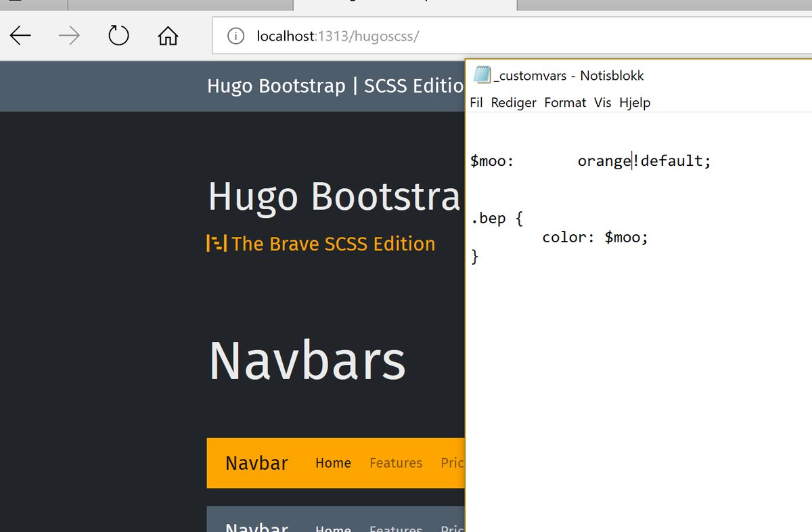Viewport: 812px width, 532px height.
Task: Open Features in the orange navbar
Action: pyautogui.click(x=396, y=463)
